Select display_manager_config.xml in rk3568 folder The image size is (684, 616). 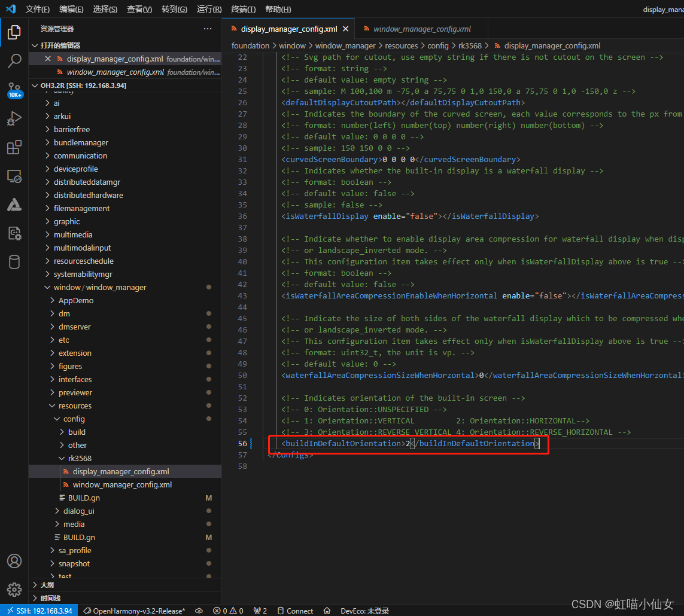pos(124,471)
